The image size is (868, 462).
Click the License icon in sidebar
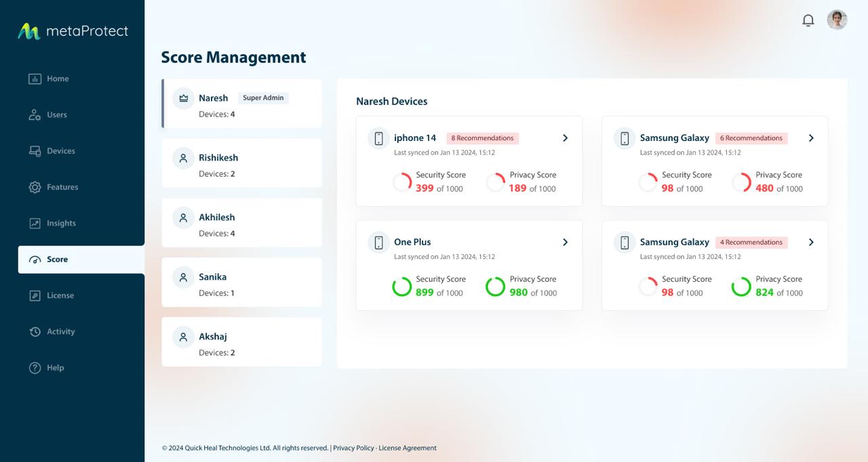click(x=35, y=295)
